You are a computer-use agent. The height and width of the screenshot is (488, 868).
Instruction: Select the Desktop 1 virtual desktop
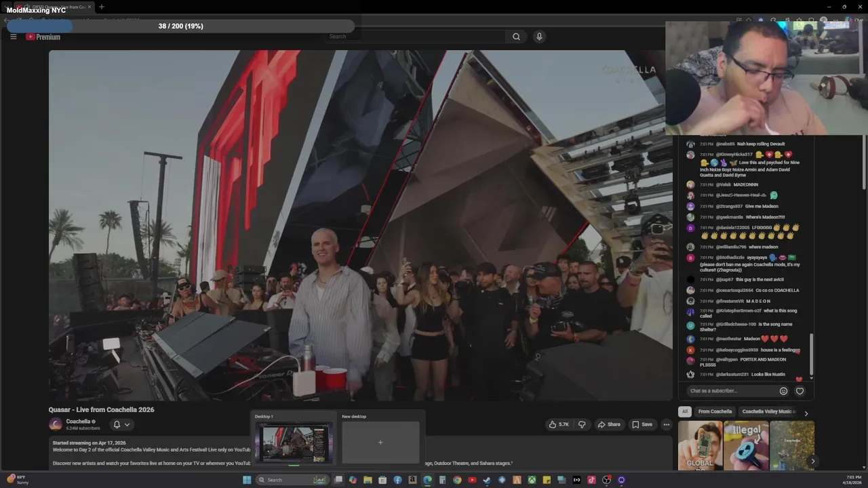click(294, 439)
